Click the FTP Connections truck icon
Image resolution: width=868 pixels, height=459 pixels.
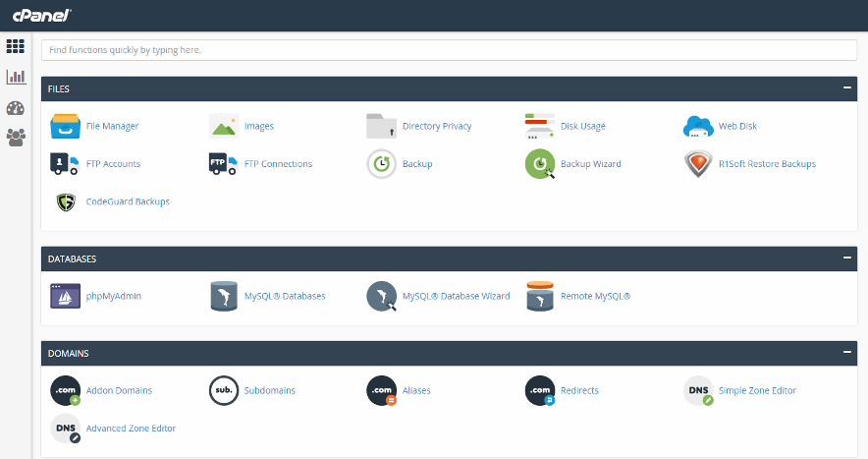click(224, 163)
